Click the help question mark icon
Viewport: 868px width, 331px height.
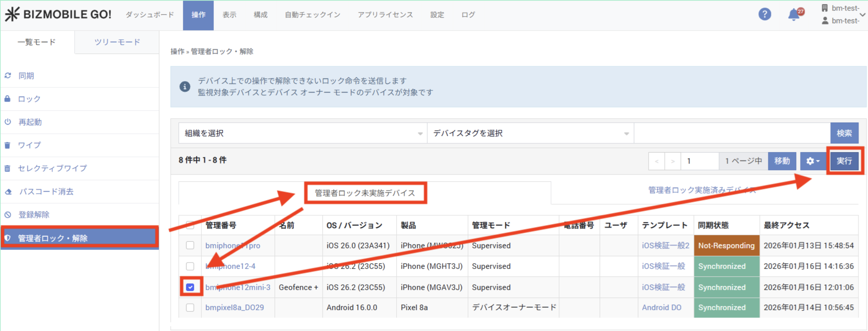(x=765, y=14)
